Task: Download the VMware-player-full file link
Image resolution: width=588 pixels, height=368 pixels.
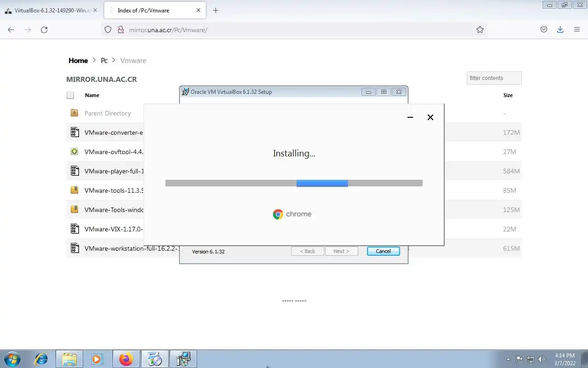Action: pyautogui.click(x=113, y=171)
